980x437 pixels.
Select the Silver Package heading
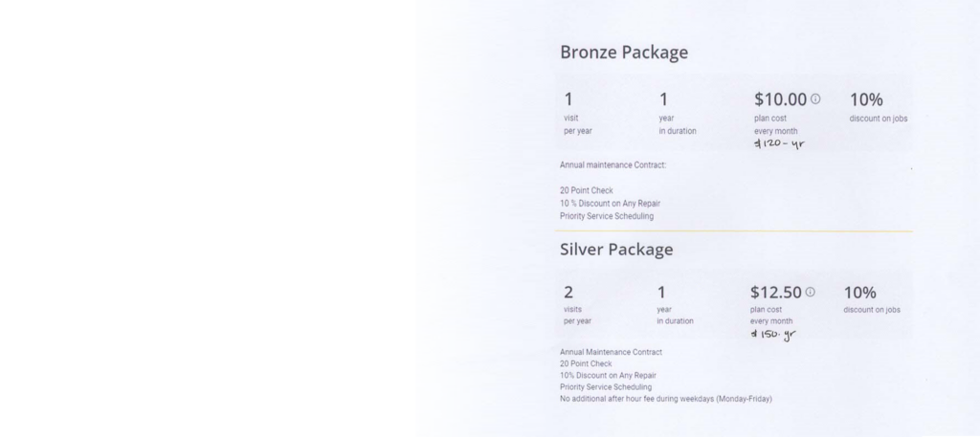(616, 249)
